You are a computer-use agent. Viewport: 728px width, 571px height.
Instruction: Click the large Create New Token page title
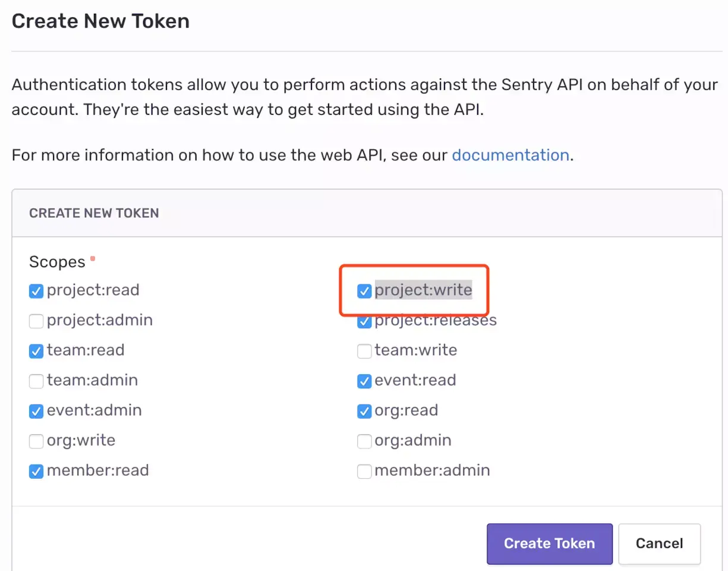(x=100, y=21)
